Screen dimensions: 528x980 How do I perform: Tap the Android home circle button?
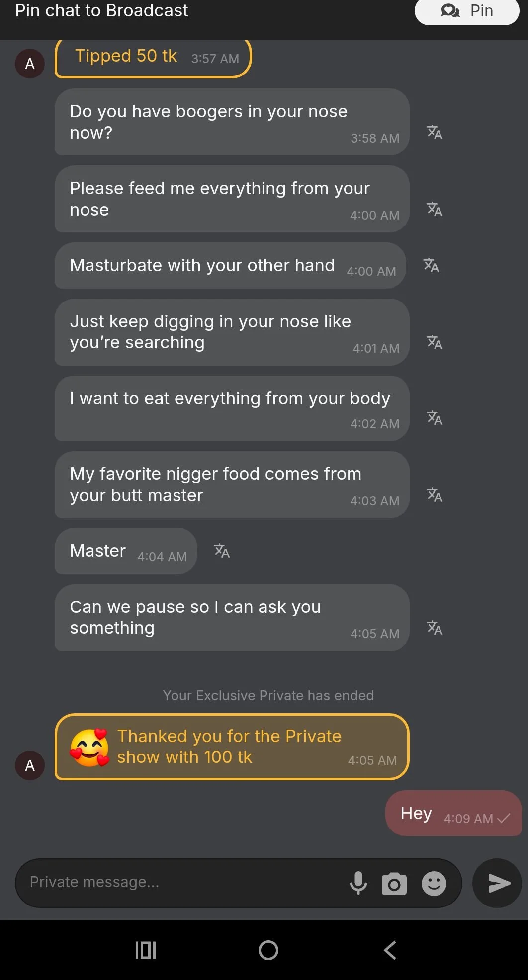click(x=268, y=950)
